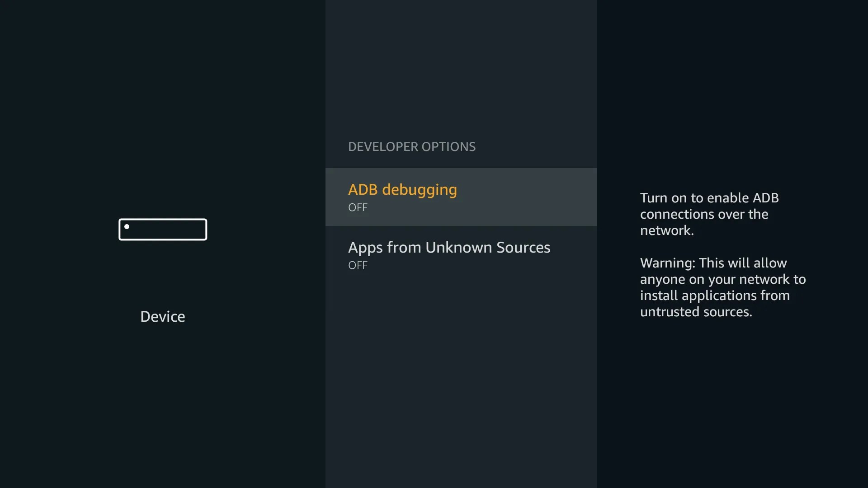868x488 pixels.
Task: Open the Apps from Unknown Sources entry
Action: [461, 254]
